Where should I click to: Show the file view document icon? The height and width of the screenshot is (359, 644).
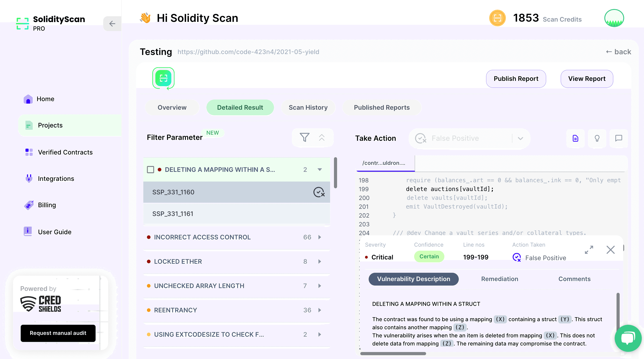[x=575, y=138]
